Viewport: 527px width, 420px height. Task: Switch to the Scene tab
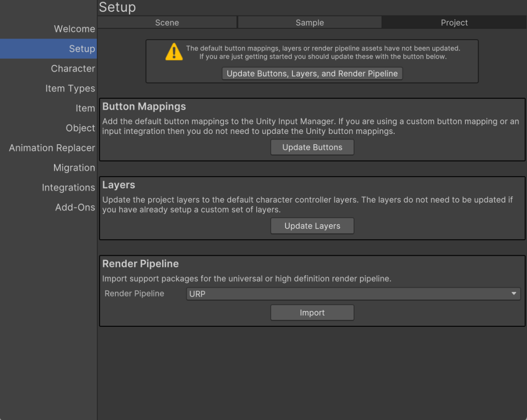[x=167, y=23]
